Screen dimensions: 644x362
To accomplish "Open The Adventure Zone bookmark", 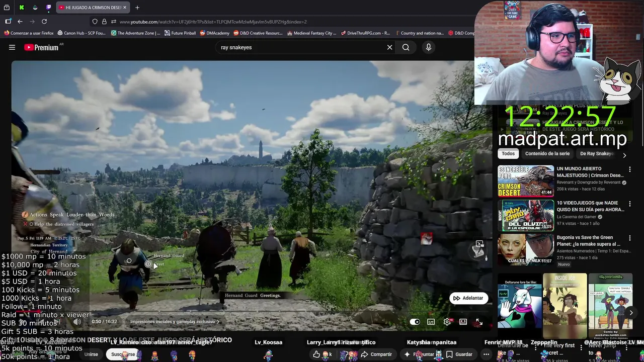I will point(135,33).
